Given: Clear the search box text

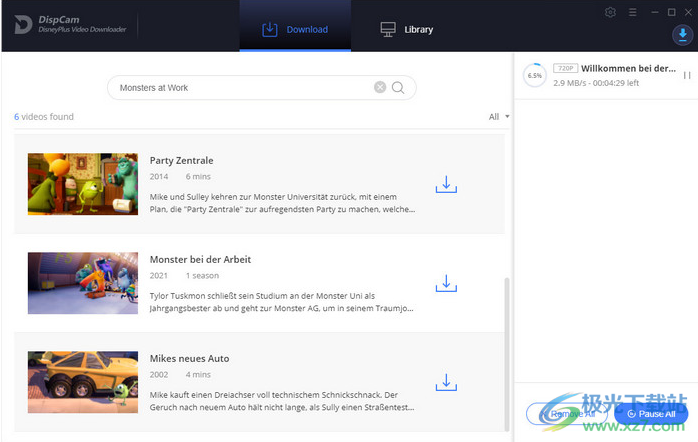Looking at the screenshot, I should click(380, 87).
